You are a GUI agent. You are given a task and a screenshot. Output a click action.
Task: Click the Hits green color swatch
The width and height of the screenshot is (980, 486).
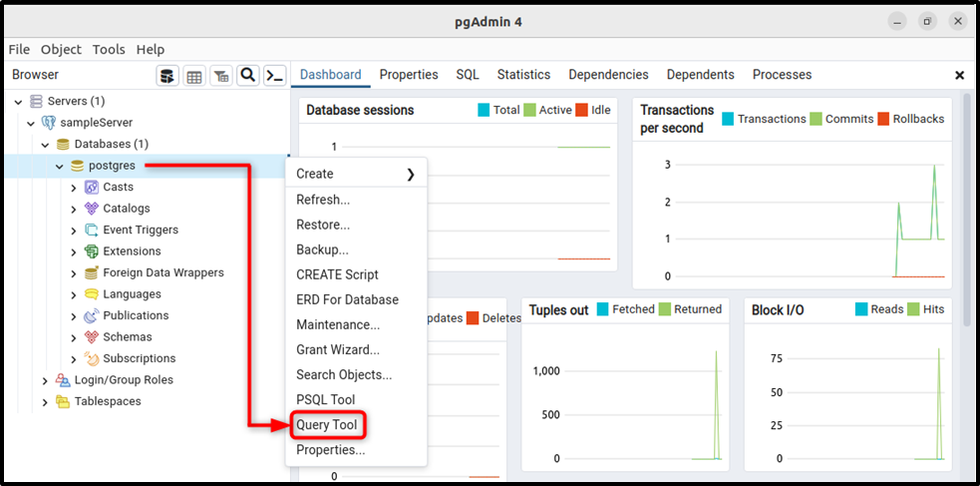click(912, 309)
